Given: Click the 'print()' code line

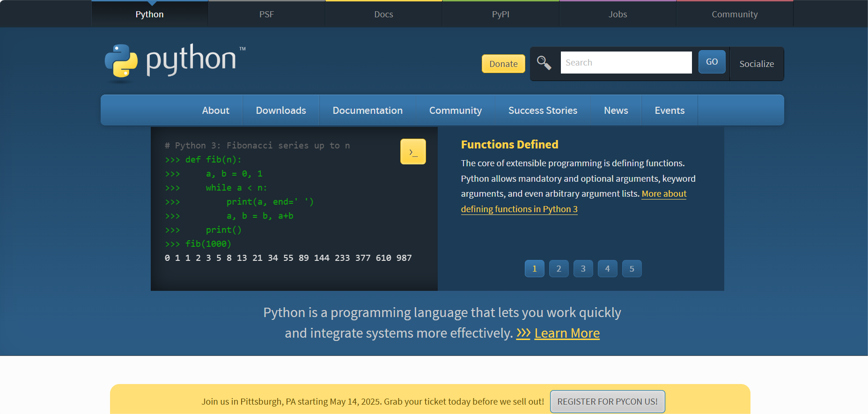Looking at the screenshot, I should [224, 230].
